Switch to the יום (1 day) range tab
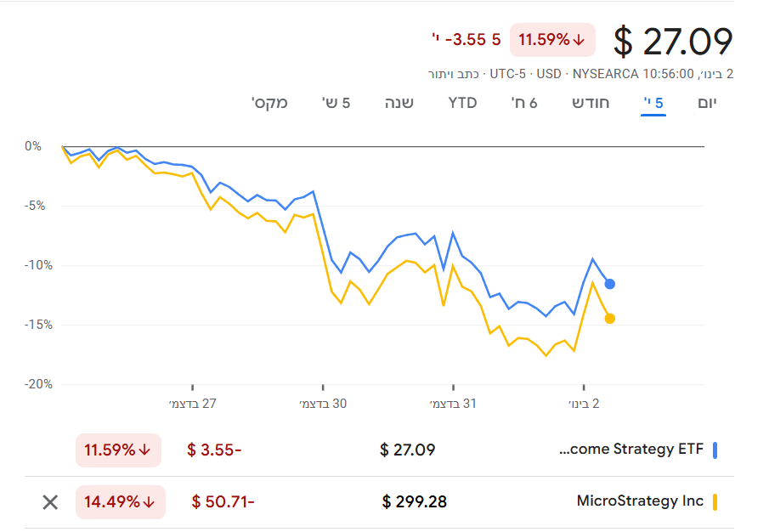This screenshot has width=769, height=532. 707,103
